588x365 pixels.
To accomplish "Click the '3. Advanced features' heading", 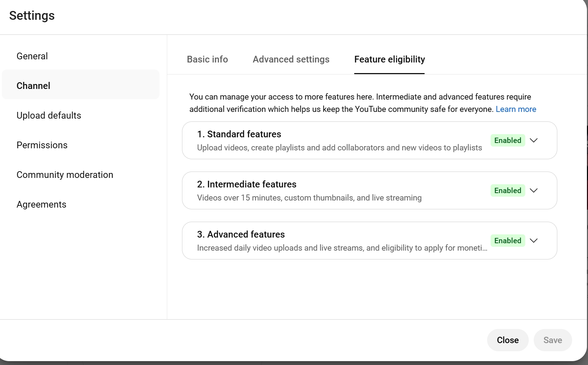I will (241, 234).
